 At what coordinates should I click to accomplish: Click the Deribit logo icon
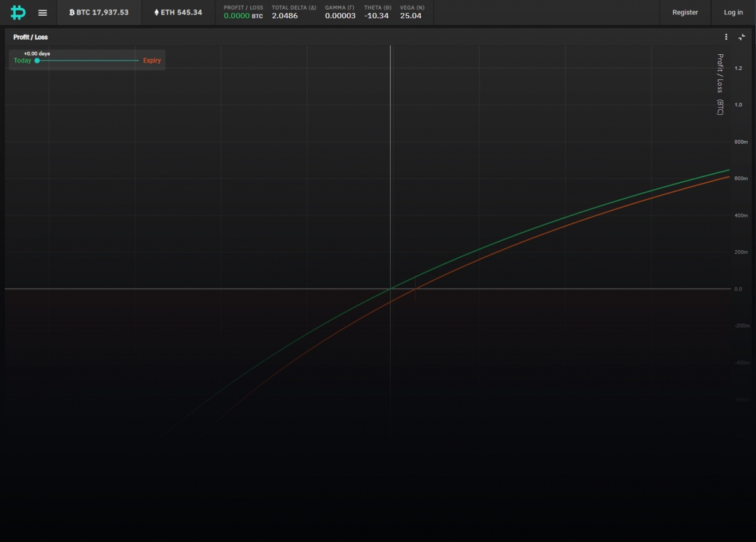pyautogui.click(x=18, y=12)
